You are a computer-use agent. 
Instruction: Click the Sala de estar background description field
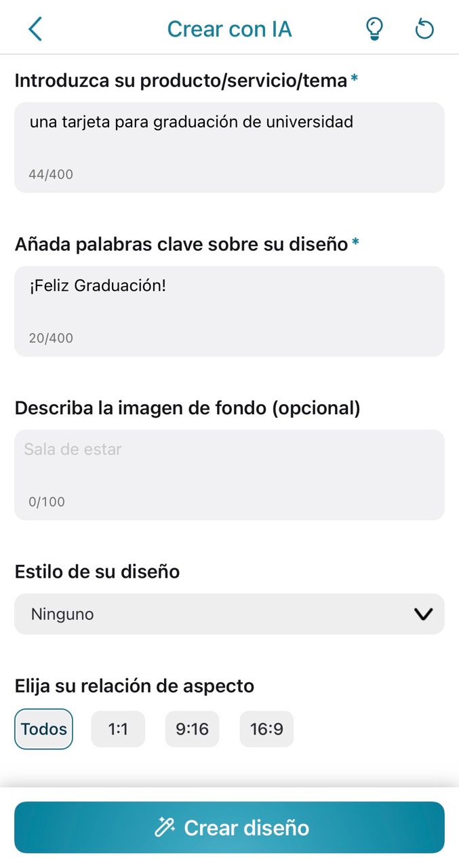tap(229, 469)
